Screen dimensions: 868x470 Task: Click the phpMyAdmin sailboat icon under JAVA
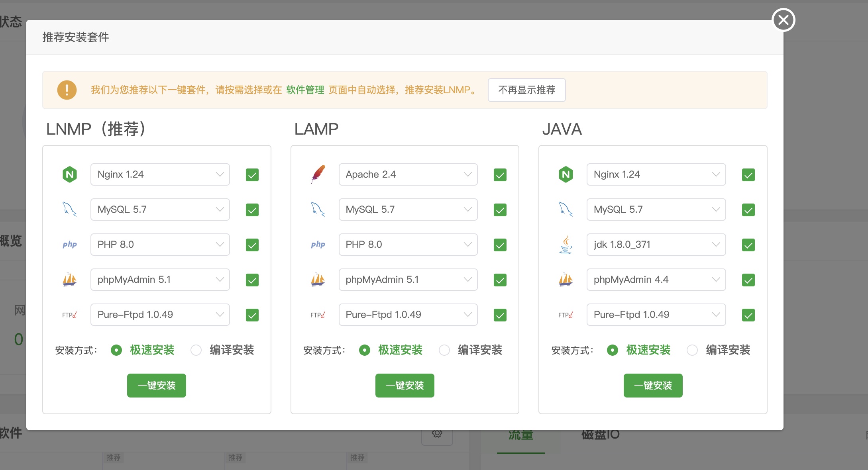coord(566,279)
